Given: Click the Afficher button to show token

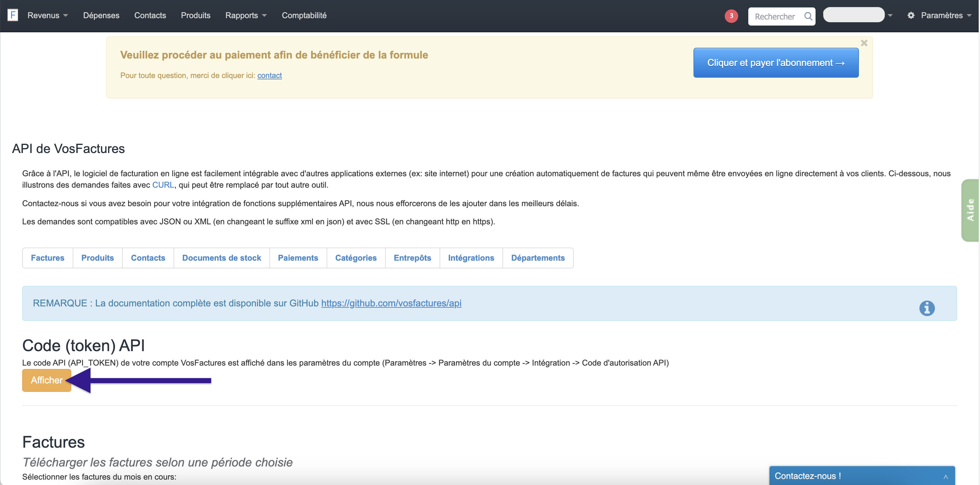Looking at the screenshot, I should click(46, 380).
